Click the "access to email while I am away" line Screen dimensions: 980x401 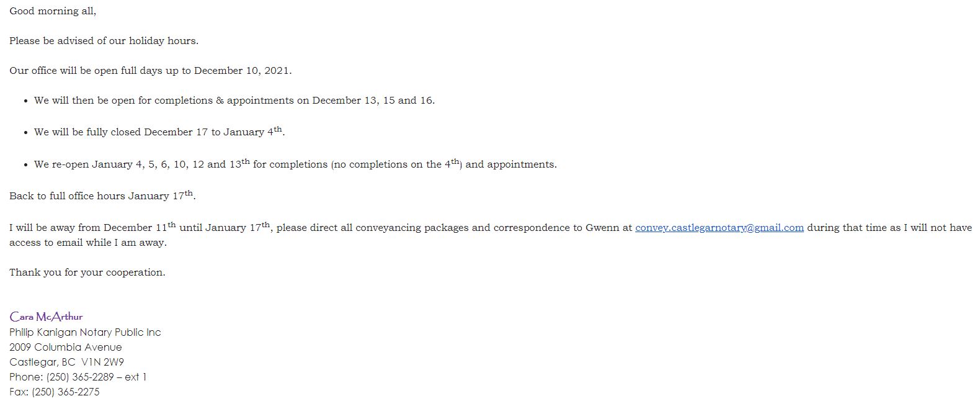pyautogui.click(x=88, y=243)
